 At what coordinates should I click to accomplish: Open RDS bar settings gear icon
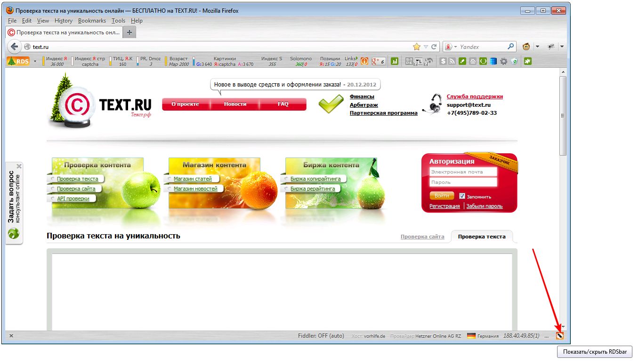[504, 61]
